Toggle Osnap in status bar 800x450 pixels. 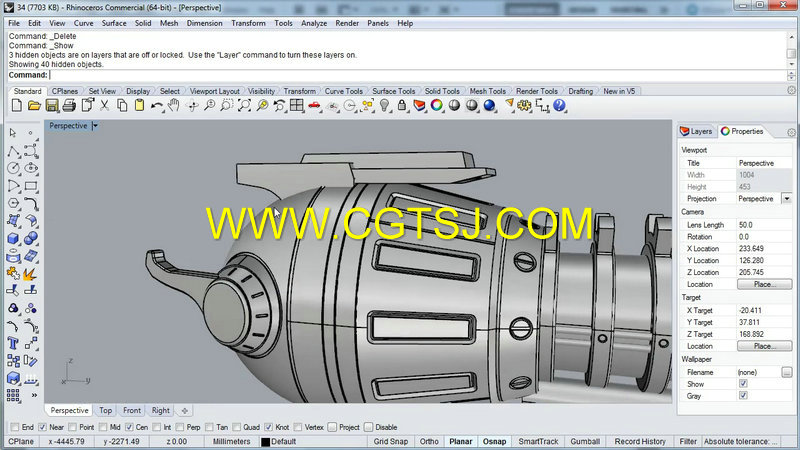point(494,441)
